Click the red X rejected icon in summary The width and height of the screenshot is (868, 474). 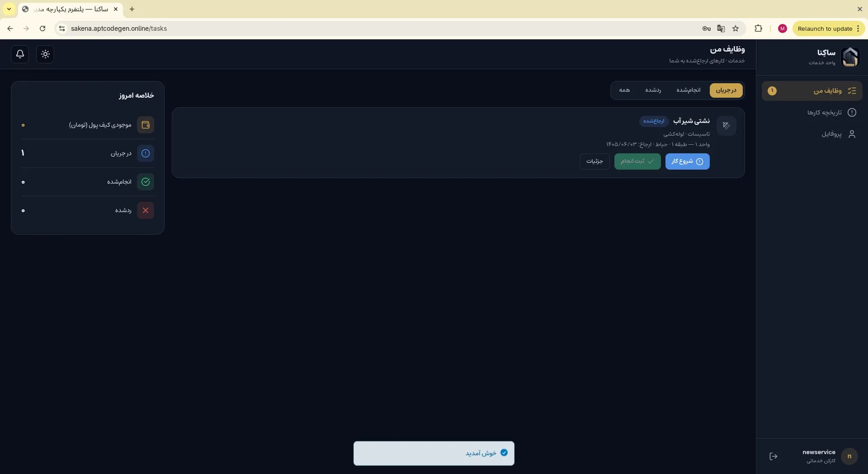pos(146,210)
